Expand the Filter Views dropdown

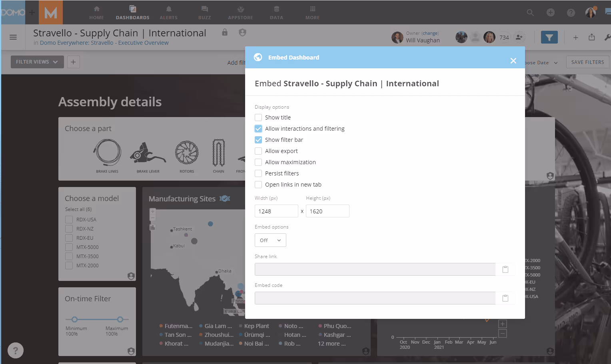point(37,62)
